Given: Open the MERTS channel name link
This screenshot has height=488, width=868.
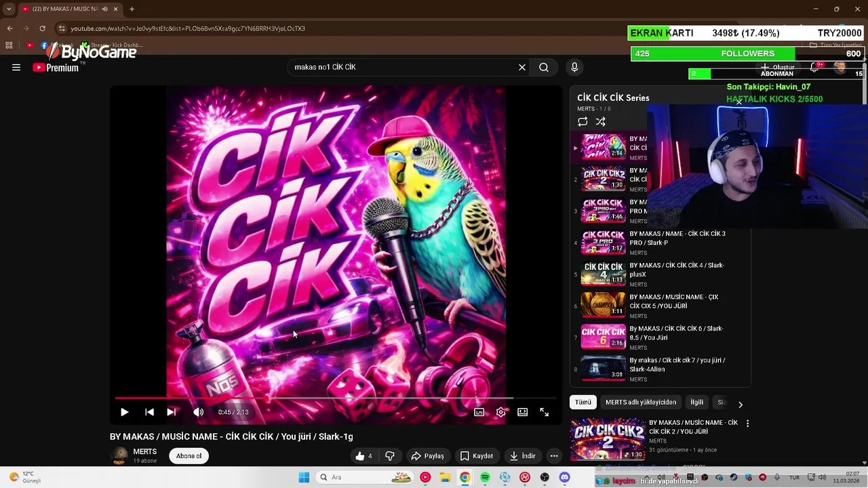Looking at the screenshot, I should (x=144, y=451).
